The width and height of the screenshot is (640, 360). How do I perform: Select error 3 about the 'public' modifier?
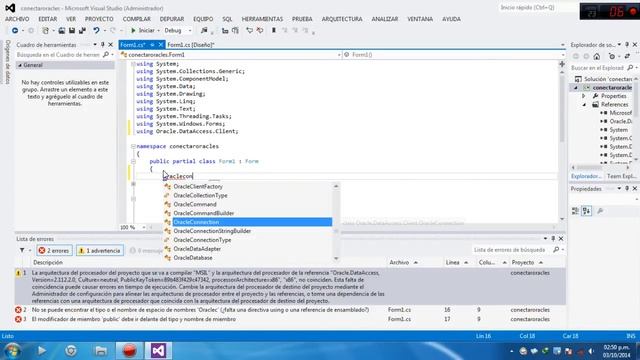290,319
